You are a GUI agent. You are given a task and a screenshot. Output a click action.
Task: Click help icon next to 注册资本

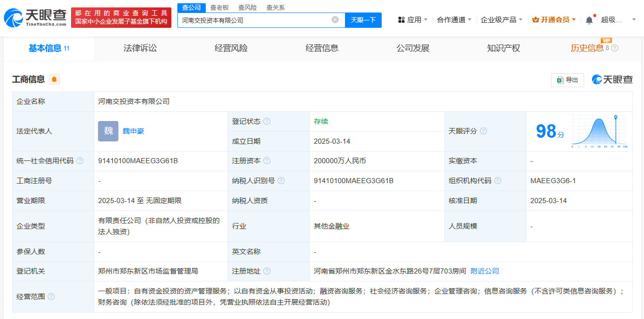coord(267,161)
